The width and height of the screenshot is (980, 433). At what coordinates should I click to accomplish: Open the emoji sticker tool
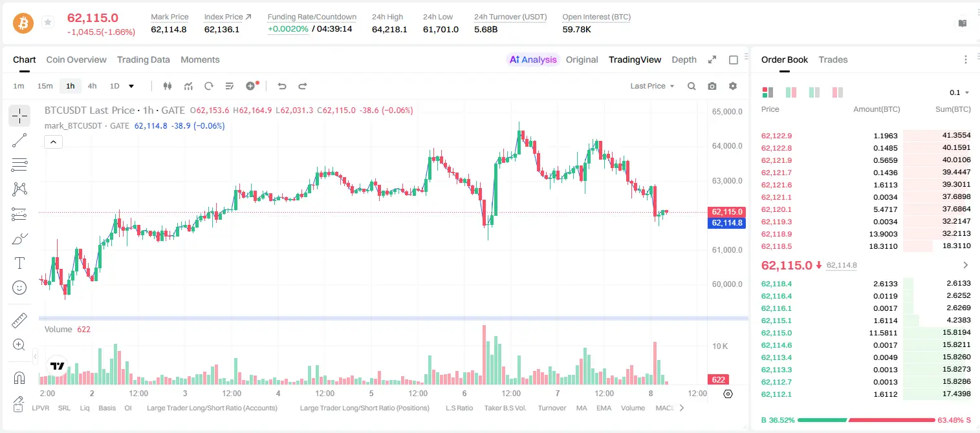tap(19, 288)
